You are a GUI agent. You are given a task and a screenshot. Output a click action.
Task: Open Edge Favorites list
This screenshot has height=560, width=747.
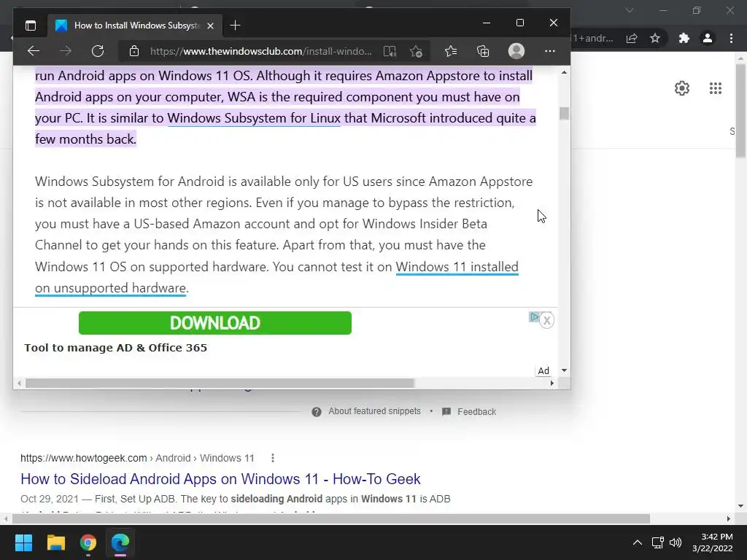[x=451, y=51]
